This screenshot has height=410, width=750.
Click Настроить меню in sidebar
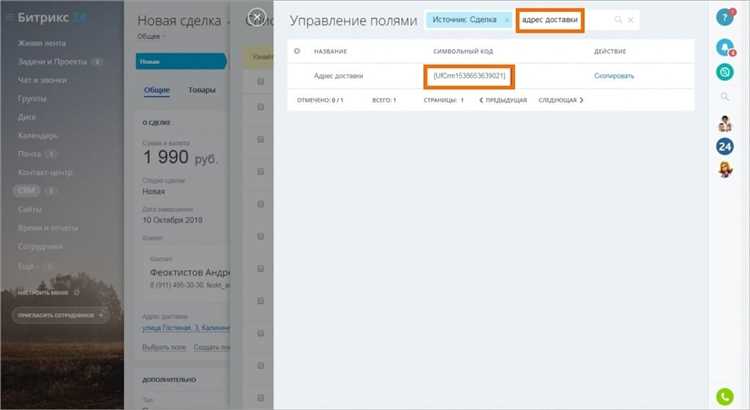(43, 292)
